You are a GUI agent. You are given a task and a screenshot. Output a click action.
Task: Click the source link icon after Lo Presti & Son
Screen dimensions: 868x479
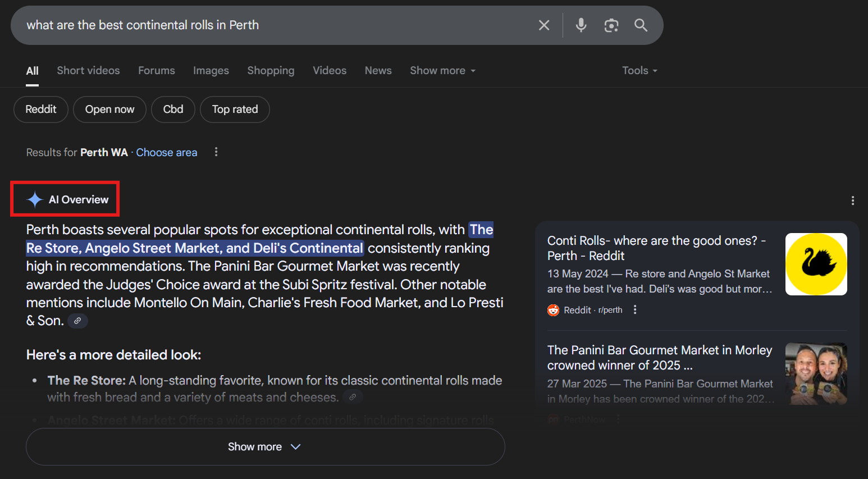tap(77, 321)
